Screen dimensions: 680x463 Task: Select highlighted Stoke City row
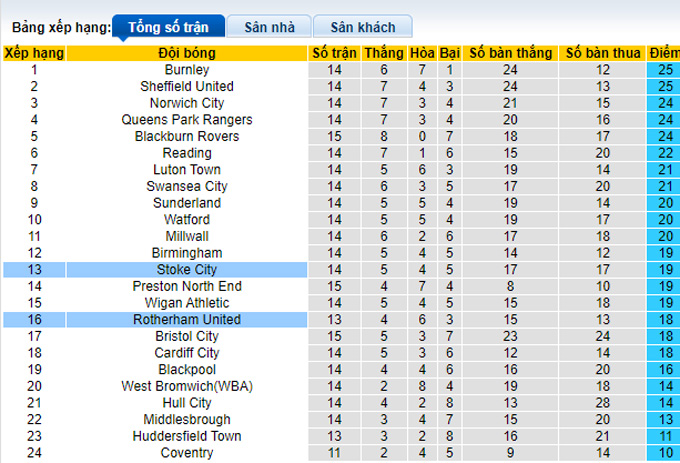point(187,270)
